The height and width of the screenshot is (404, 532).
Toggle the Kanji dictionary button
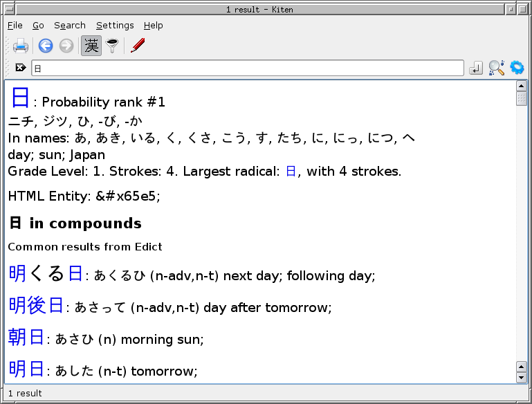pos(91,46)
